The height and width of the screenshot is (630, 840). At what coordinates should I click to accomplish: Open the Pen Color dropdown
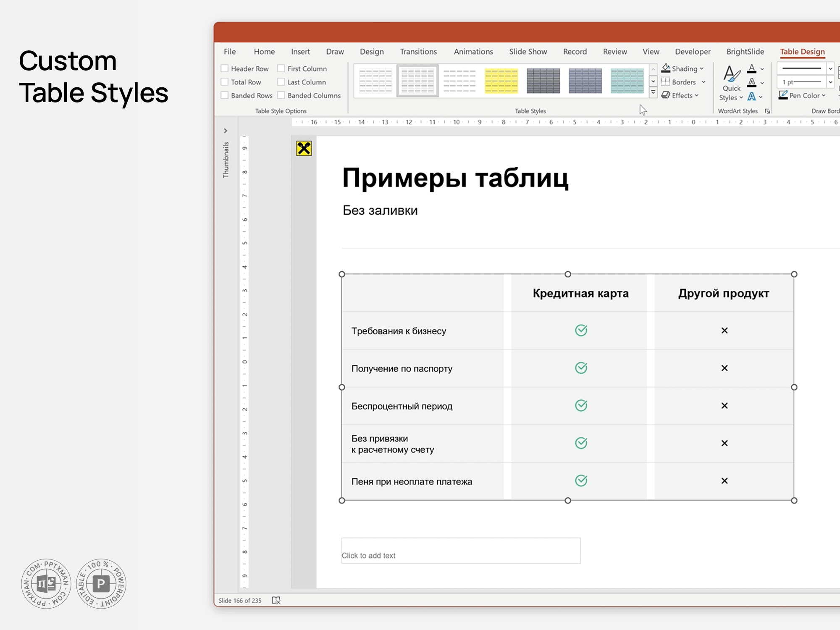pyautogui.click(x=803, y=95)
